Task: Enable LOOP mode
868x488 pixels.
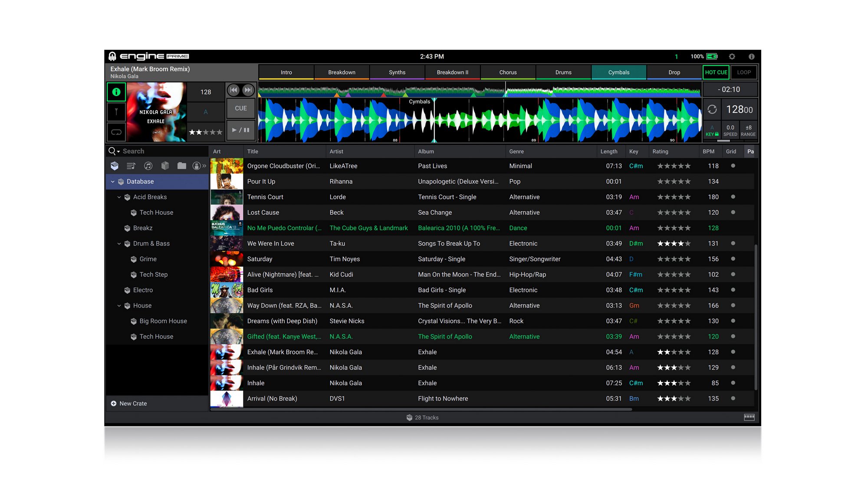Action: pos(744,72)
